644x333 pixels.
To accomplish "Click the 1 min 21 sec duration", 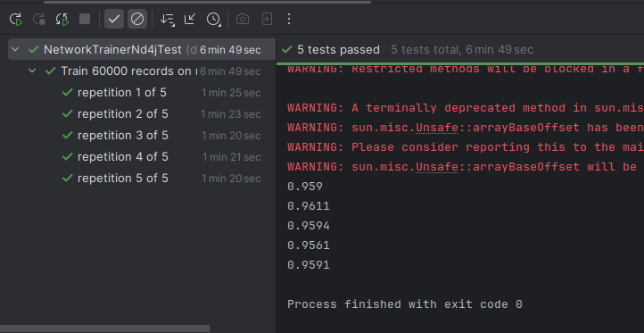I will pos(232,157).
